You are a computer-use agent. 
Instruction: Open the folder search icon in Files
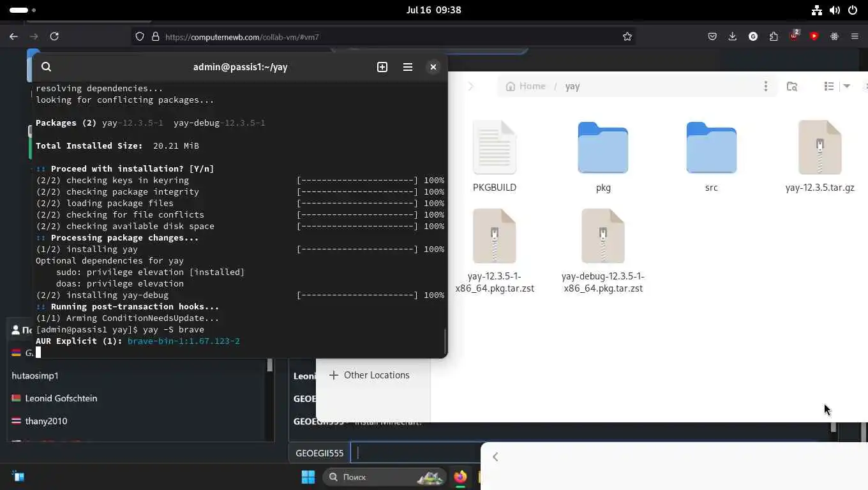792,86
